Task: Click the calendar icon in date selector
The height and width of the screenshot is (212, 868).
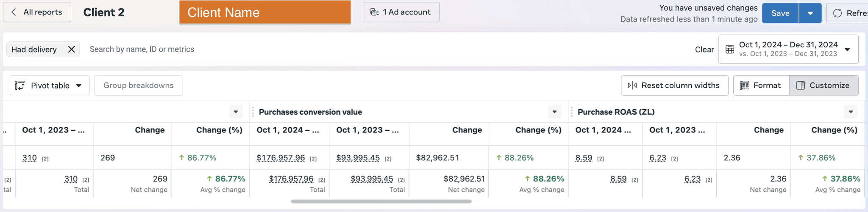Action: 730,50
